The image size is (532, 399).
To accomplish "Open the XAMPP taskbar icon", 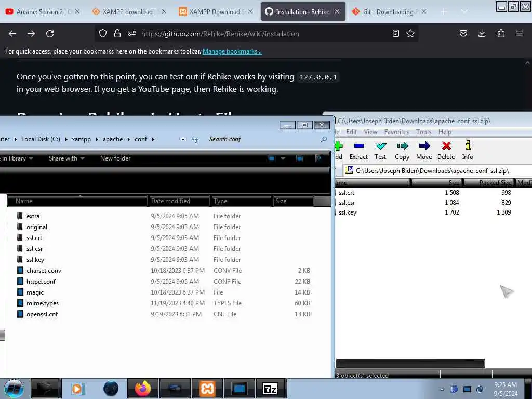I will [x=207, y=389].
